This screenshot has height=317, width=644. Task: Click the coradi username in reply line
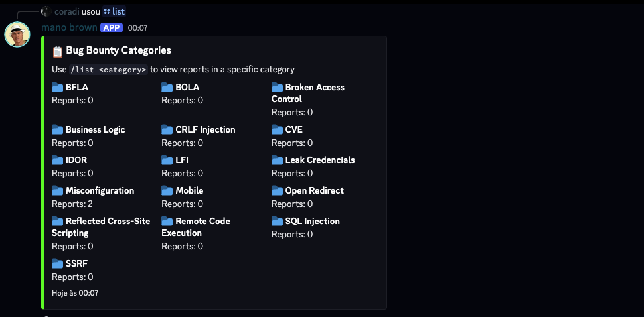point(66,11)
